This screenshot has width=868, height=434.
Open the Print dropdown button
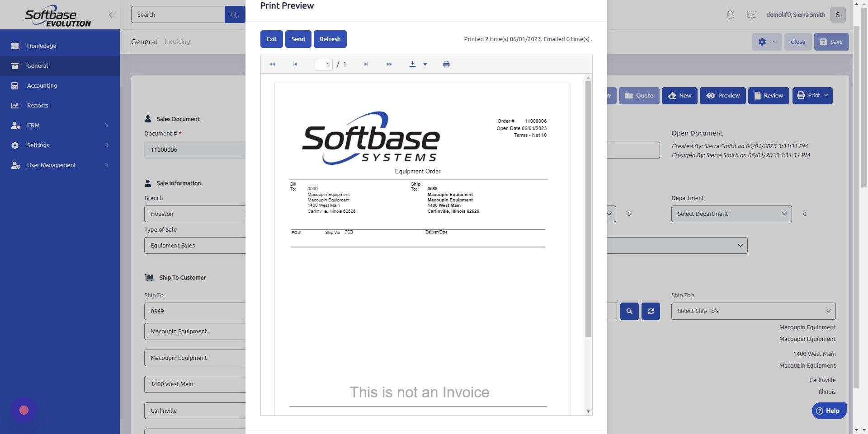(x=812, y=95)
